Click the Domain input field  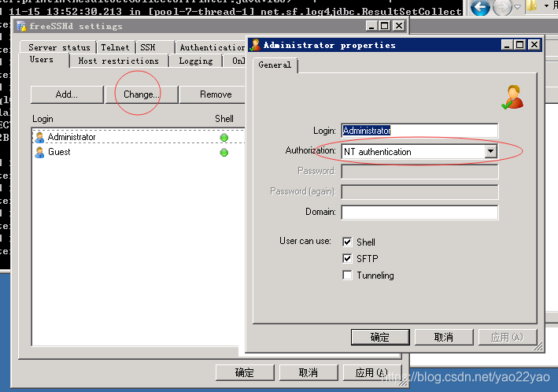coord(419,213)
